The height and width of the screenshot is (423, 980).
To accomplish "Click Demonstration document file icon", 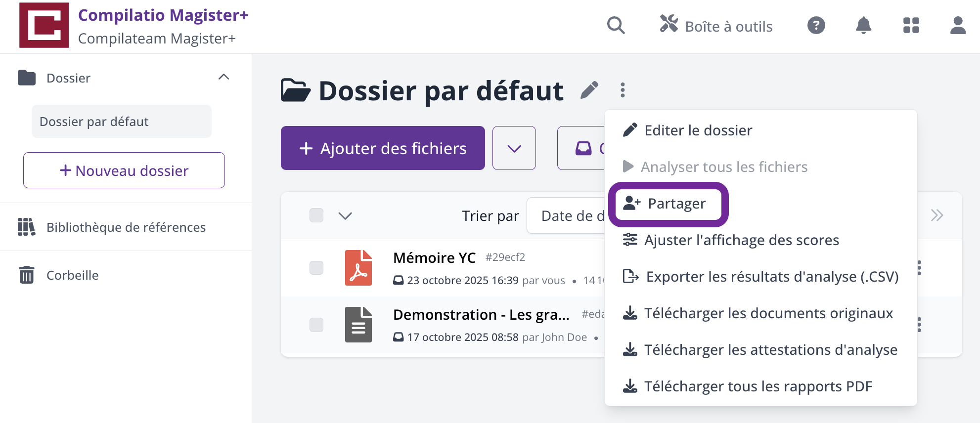I will [x=358, y=325].
